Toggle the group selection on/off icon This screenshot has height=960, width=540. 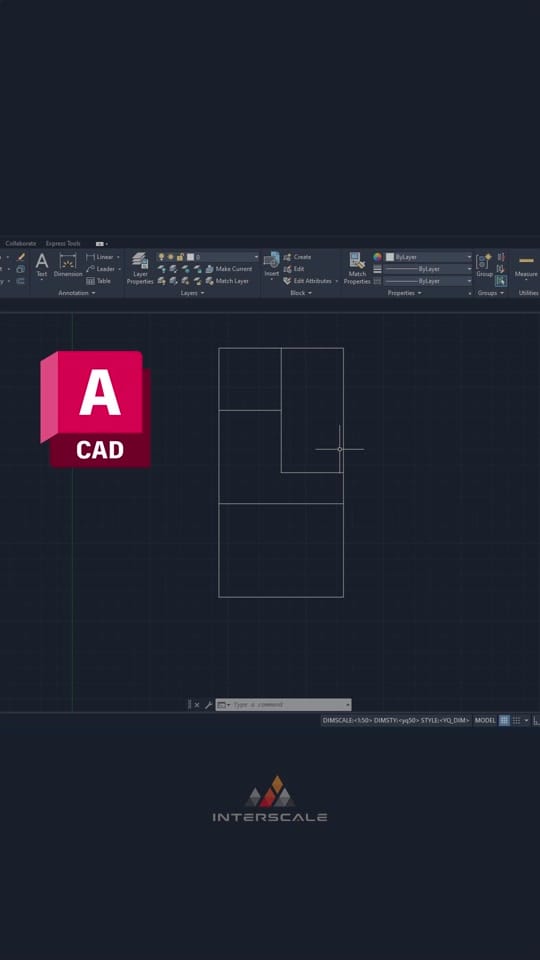coord(501,281)
